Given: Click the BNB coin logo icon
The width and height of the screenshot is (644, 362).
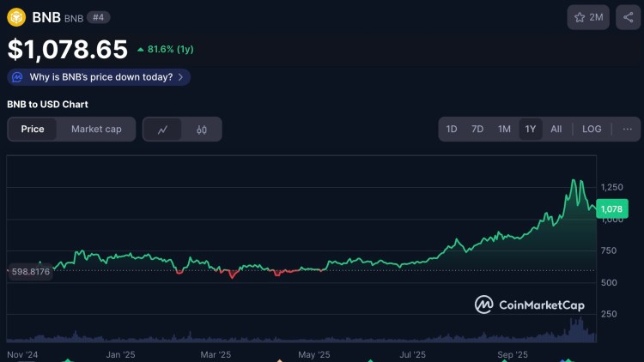Looking at the screenshot, I should (17, 17).
